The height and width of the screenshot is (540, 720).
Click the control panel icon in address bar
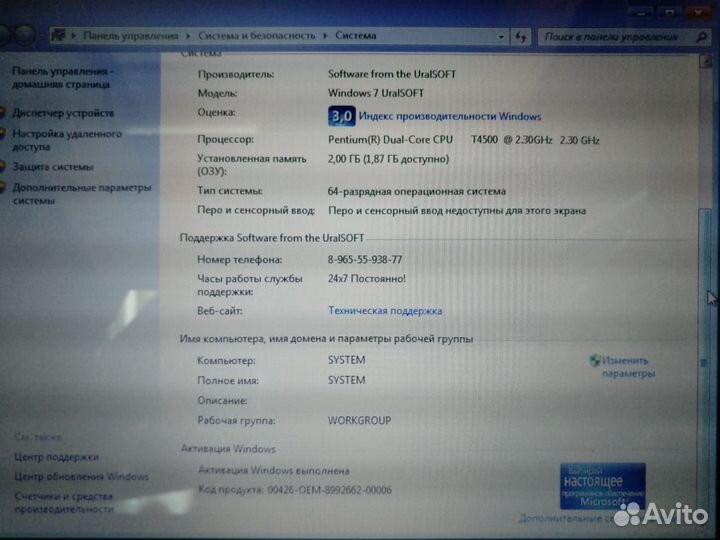(x=58, y=35)
